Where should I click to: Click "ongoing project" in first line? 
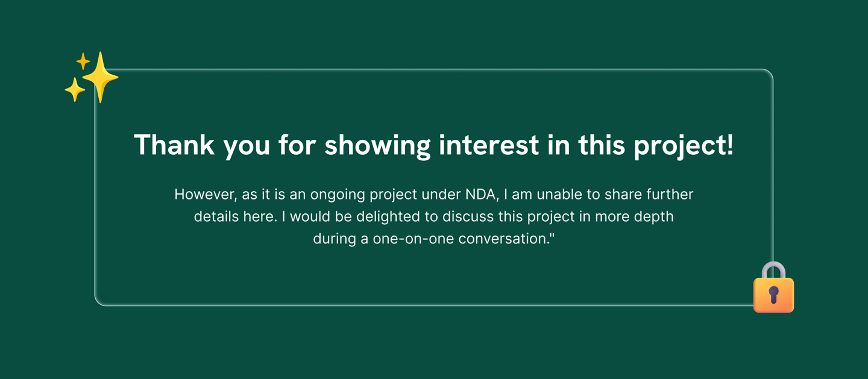364,195
